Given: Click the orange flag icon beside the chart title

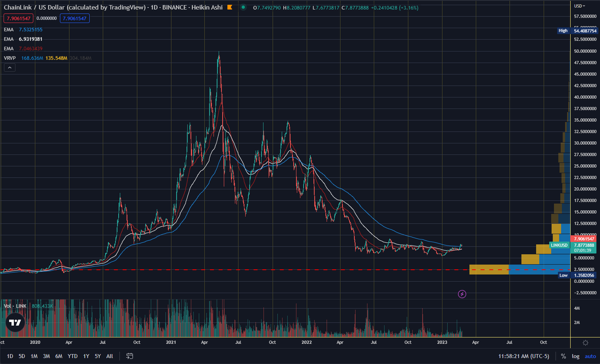Looking at the screenshot, I should pyautogui.click(x=229, y=7).
